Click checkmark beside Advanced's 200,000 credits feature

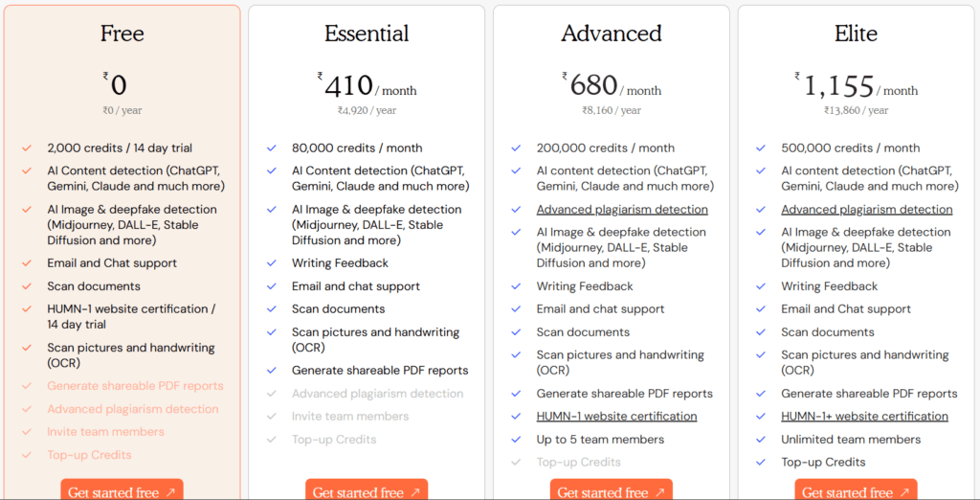(516, 148)
